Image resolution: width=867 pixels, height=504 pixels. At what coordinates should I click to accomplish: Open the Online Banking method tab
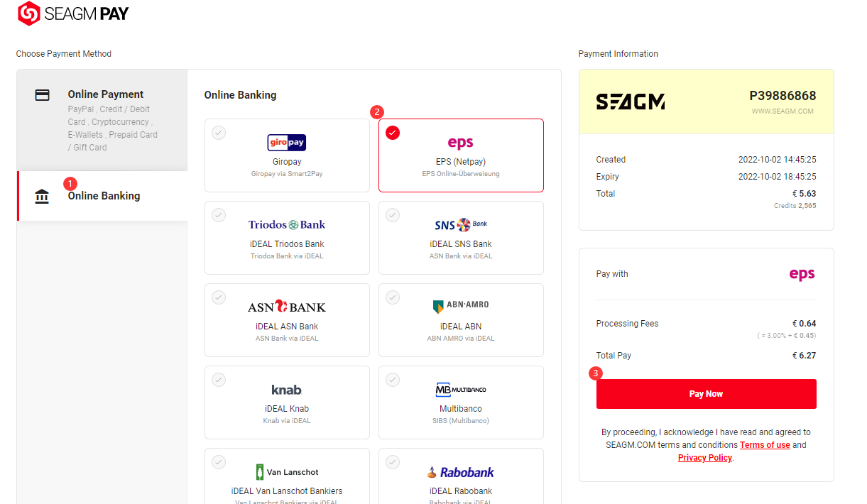pos(102,196)
